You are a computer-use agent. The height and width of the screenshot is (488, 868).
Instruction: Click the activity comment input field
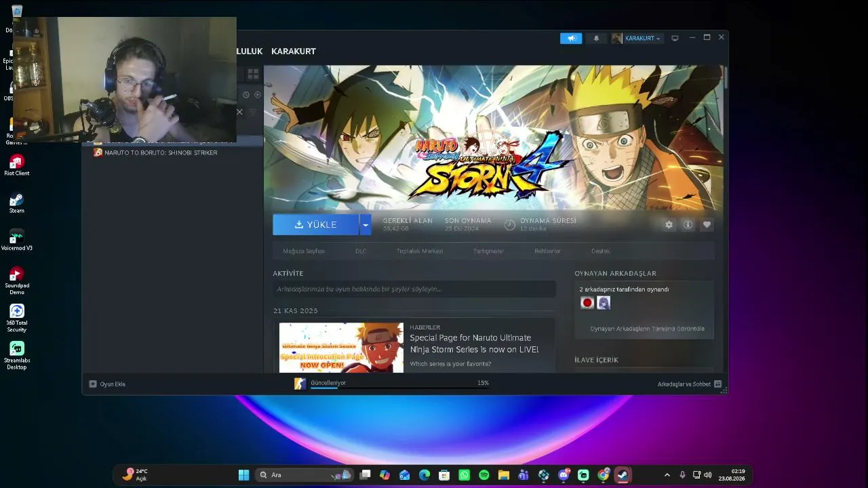tap(414, 289)
